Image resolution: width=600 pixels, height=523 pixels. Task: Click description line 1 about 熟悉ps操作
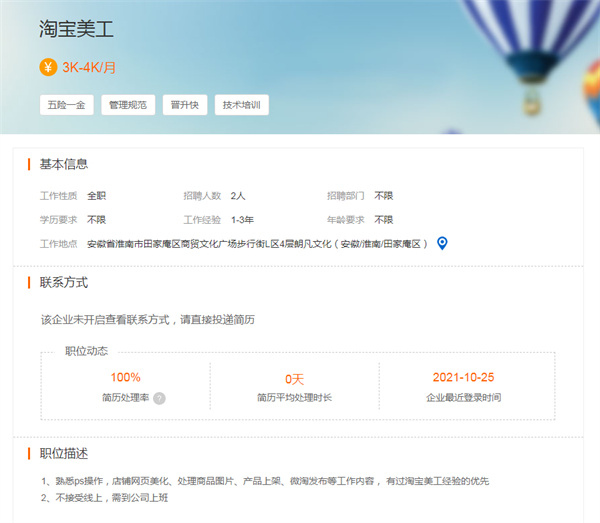[265, 481]
